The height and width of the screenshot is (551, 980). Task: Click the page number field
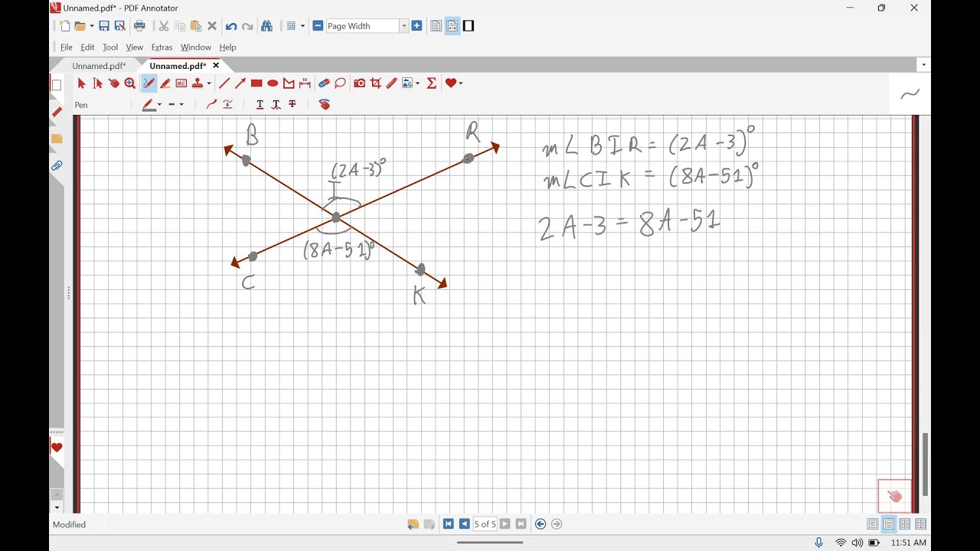pyautogui.click(x=485, y=524)
